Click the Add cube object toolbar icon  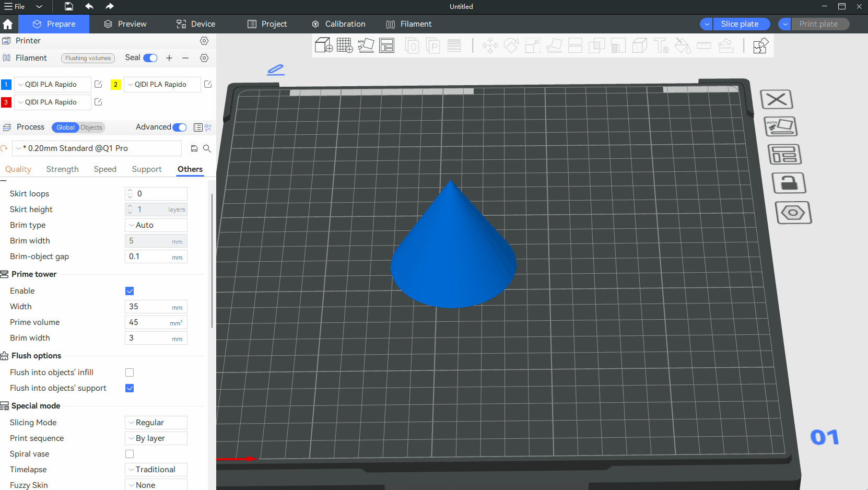(323, 45)
